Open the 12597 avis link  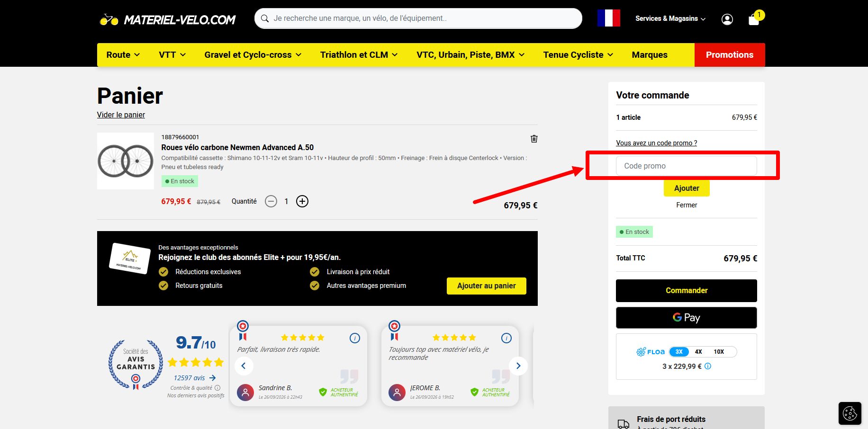(195, 378)
